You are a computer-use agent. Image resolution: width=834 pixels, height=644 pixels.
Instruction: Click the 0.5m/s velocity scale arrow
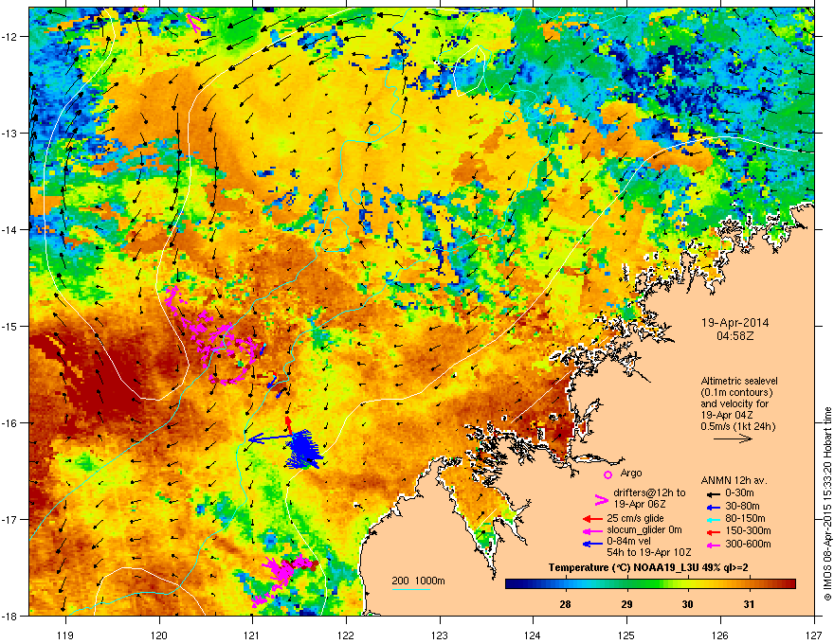point(733,438)
